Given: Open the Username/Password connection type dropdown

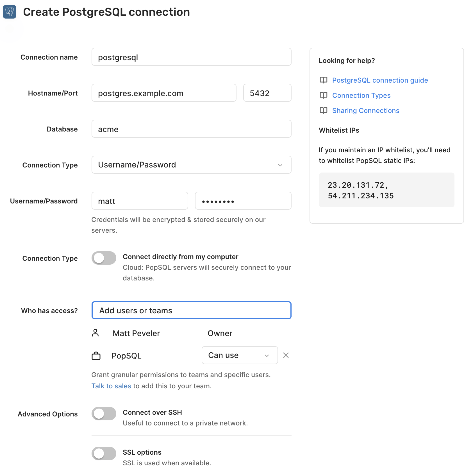Looking at the screenshot, I should pyautogui.click(x=192, y=165).
